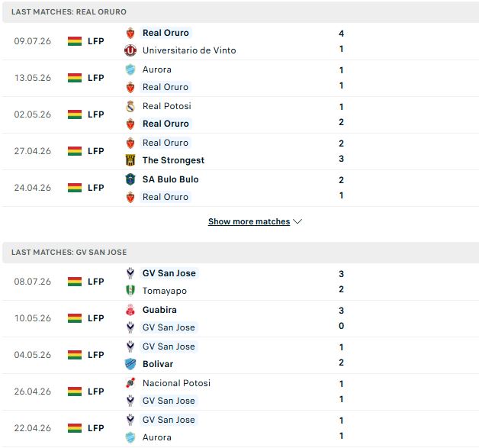Expand Show more matches chevron
The width and height of the screenshot is (479, 448).
point(297,221)
